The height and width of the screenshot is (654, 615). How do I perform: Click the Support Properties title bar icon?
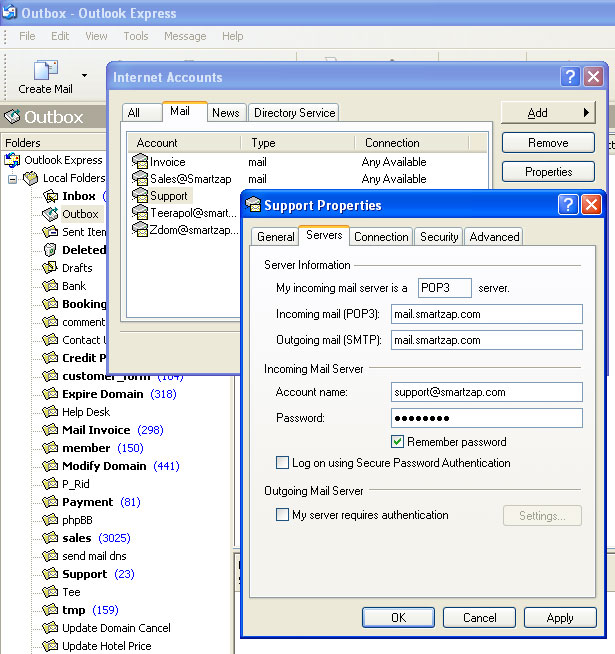253,204
